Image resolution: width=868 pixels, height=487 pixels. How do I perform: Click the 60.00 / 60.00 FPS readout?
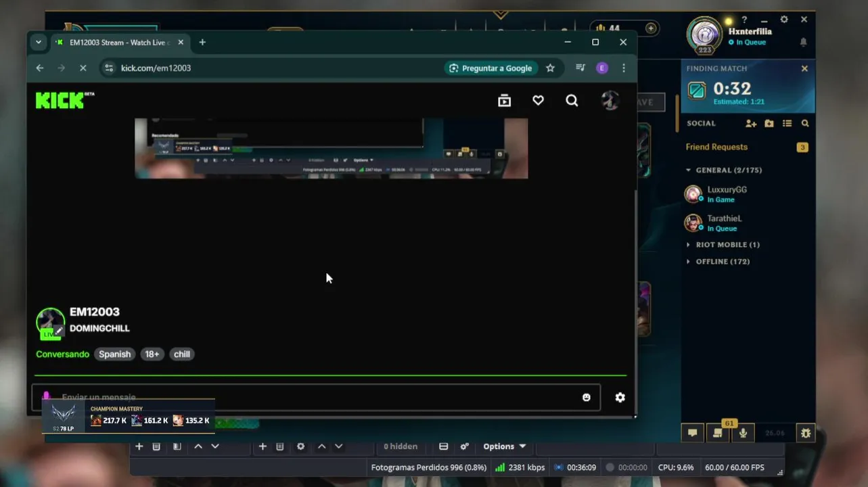[734, 467]
